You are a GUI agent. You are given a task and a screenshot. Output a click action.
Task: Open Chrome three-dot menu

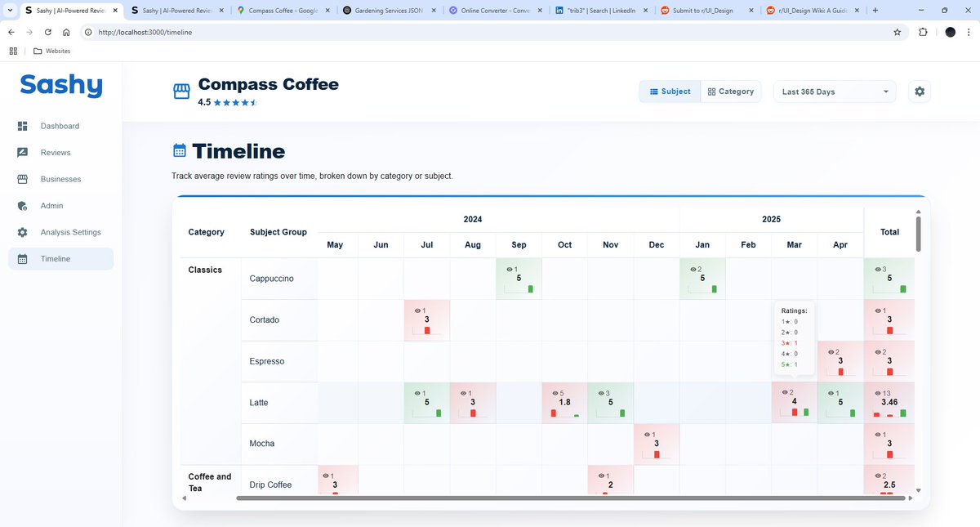point(968,32)
